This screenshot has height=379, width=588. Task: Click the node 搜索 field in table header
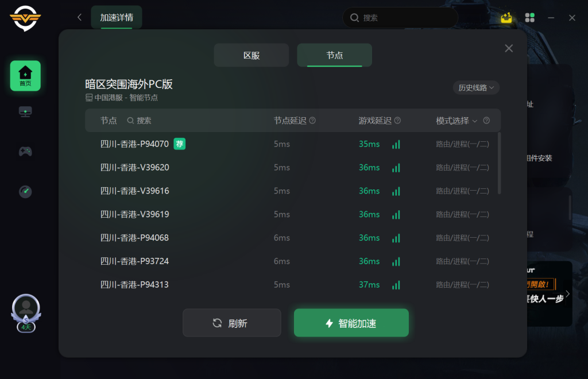click(140, 121)
